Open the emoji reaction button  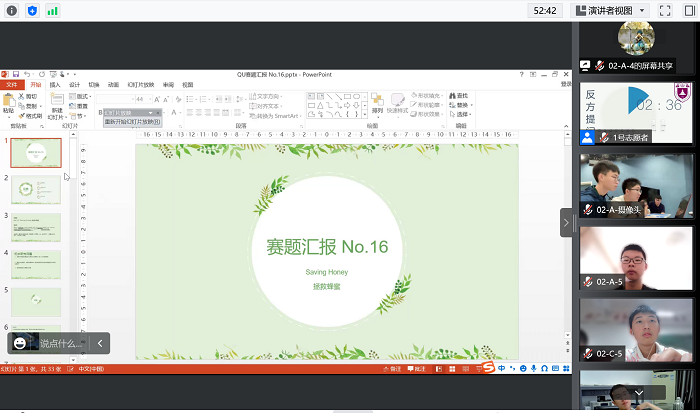point(20,343)
